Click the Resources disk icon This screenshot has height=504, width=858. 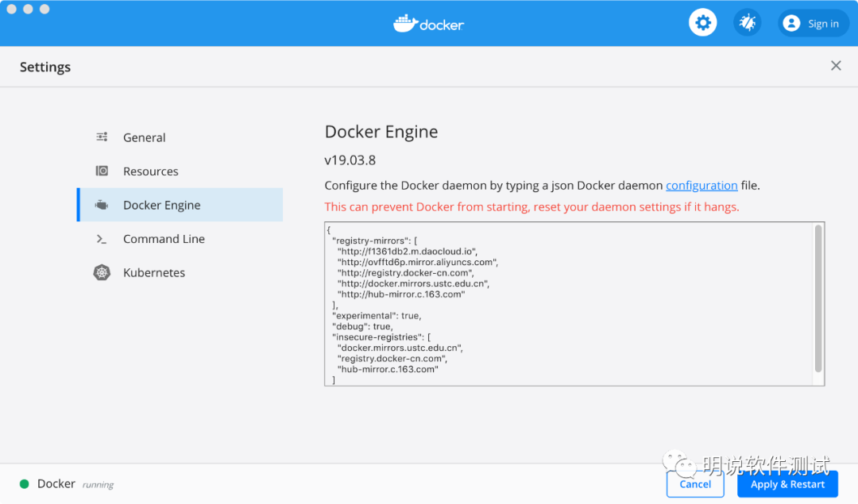[x=102, y=171]
